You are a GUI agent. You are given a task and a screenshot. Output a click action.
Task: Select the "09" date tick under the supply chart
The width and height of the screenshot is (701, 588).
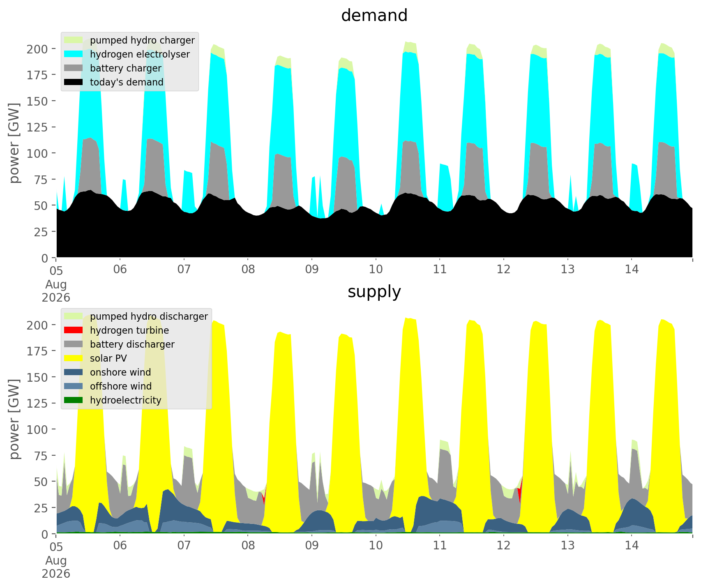[x=312, y=546]
